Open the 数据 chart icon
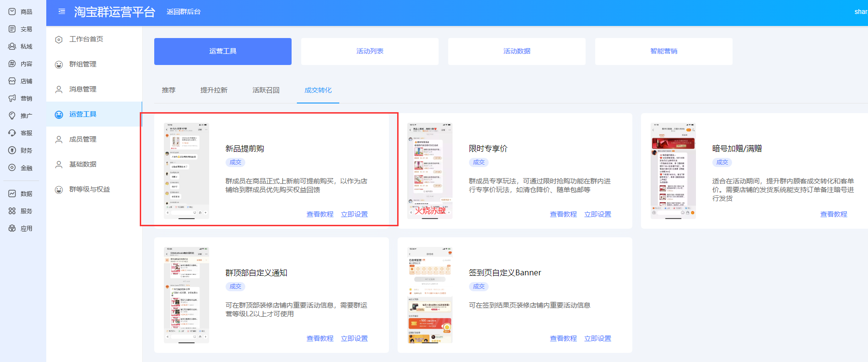This screenshot has height=362, width=868. pos(12,194)
